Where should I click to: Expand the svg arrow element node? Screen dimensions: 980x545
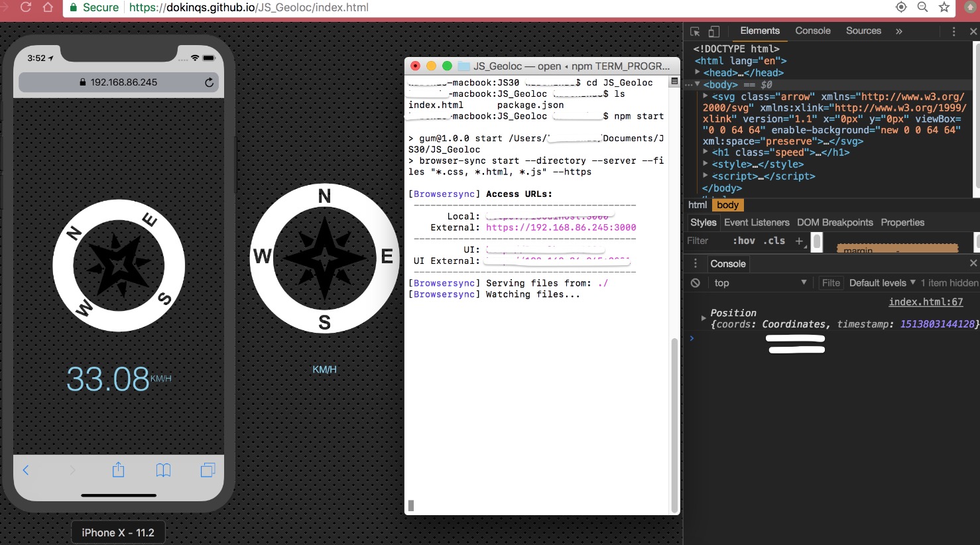click(706, 96)
